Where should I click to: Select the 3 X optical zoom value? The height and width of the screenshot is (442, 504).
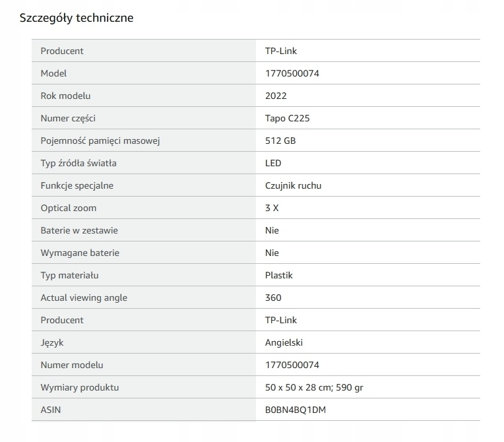(272, 208)
